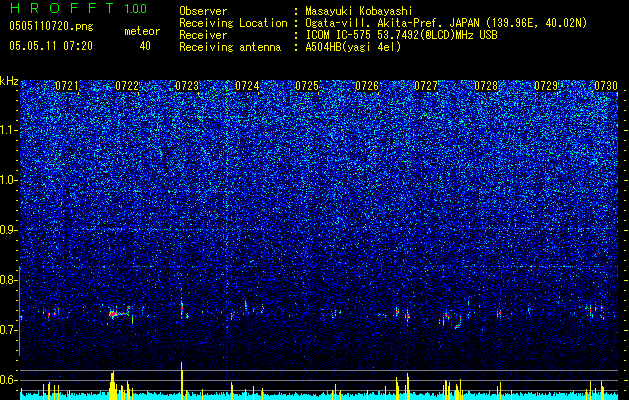The height and width of the screenshot is (400, 629).
Task: Click the 0730 time marker
Action: point(606,86)
